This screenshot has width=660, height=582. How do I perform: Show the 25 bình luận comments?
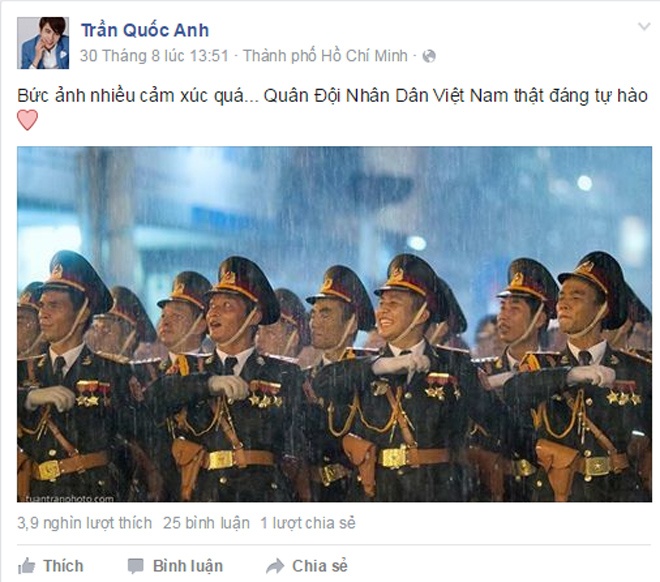(206, 523)
